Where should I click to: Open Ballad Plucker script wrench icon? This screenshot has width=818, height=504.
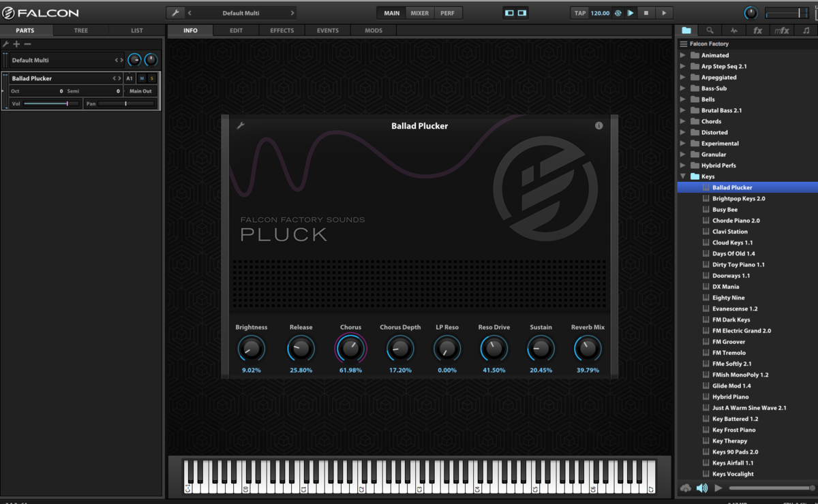pos(241,125)
